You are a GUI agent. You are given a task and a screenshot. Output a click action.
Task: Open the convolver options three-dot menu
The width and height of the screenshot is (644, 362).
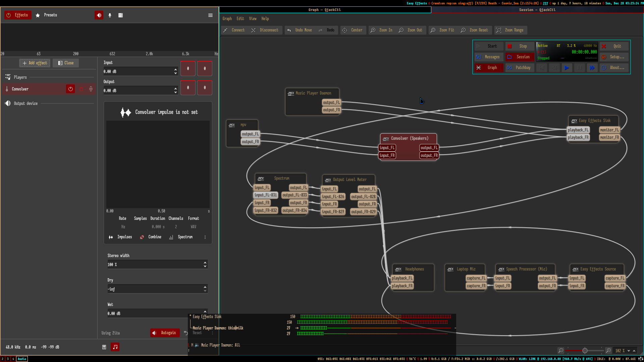point(205,237)
